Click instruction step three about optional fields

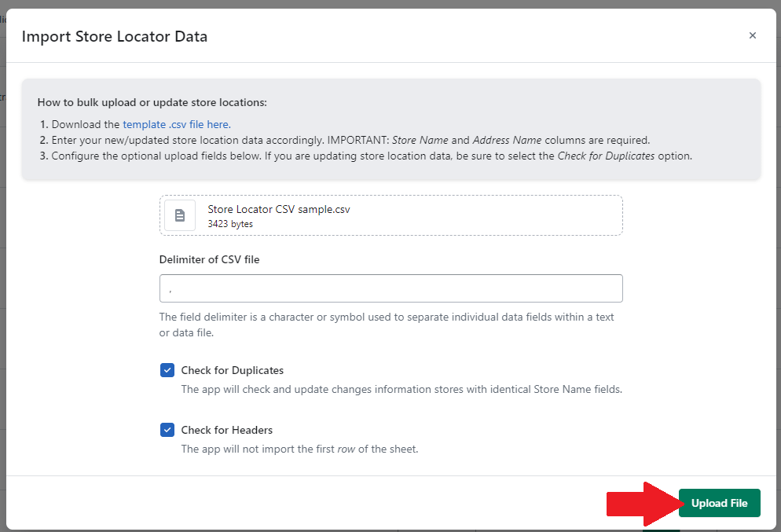[371, 156]
